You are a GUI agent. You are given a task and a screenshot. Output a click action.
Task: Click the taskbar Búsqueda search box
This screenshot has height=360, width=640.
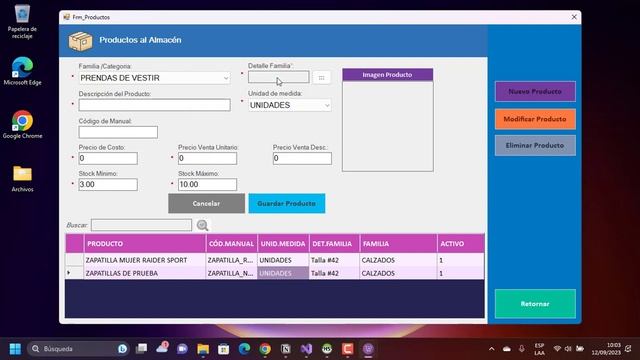point(78,349)
